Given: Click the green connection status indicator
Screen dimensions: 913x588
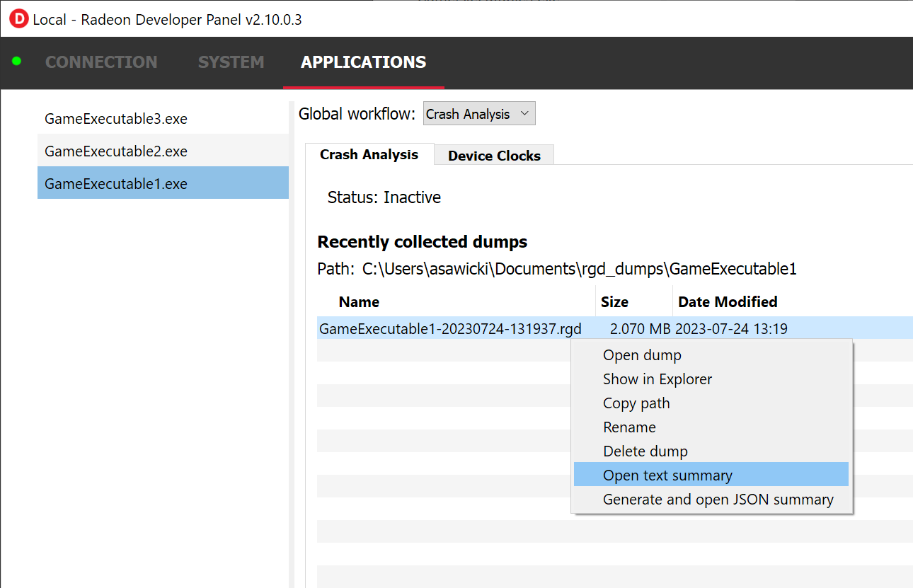Looking at the screenshot, I should (16, 62).
